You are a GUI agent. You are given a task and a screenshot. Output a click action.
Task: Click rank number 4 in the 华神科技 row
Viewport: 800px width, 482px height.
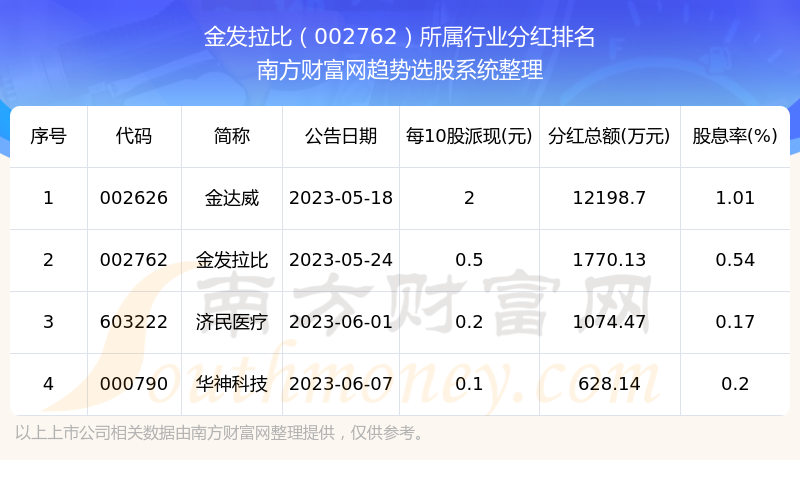click(48, 384)
